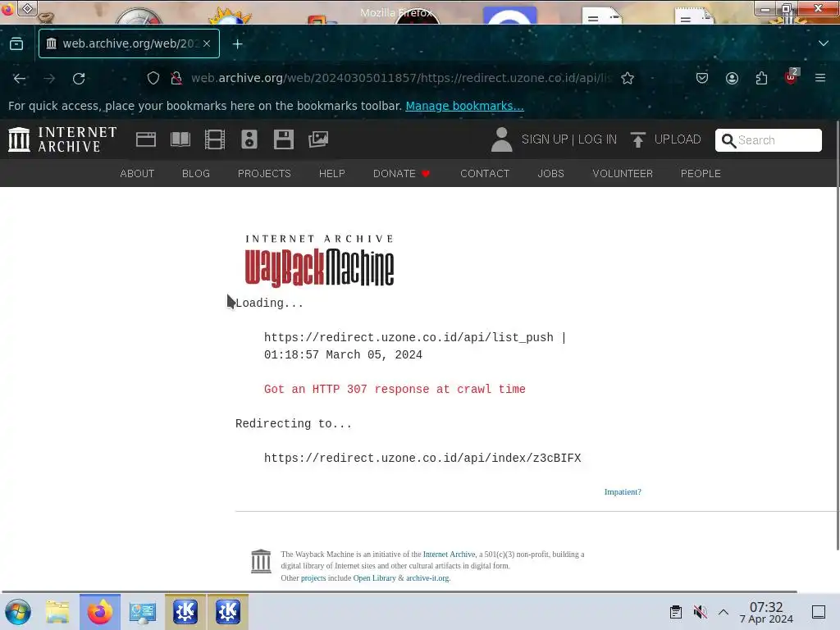Open the Software floppy disk icon
This screenshot has width=840, height=630.
283,139
